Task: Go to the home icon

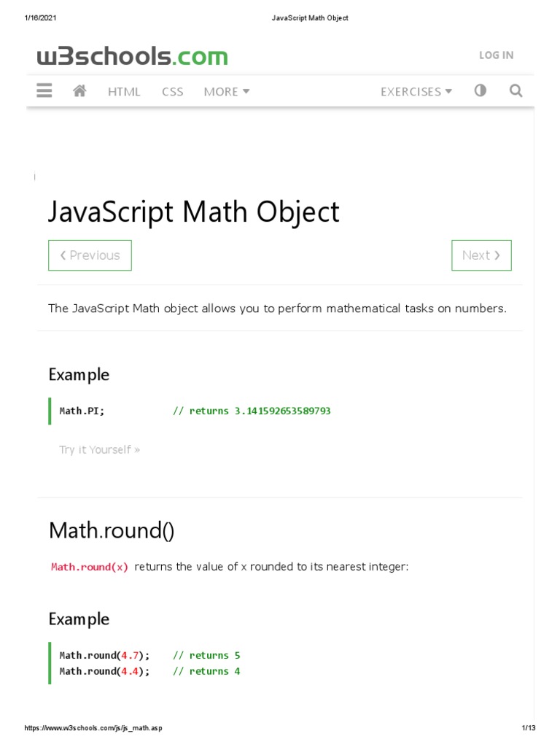Action: click(x=80, y=91)
